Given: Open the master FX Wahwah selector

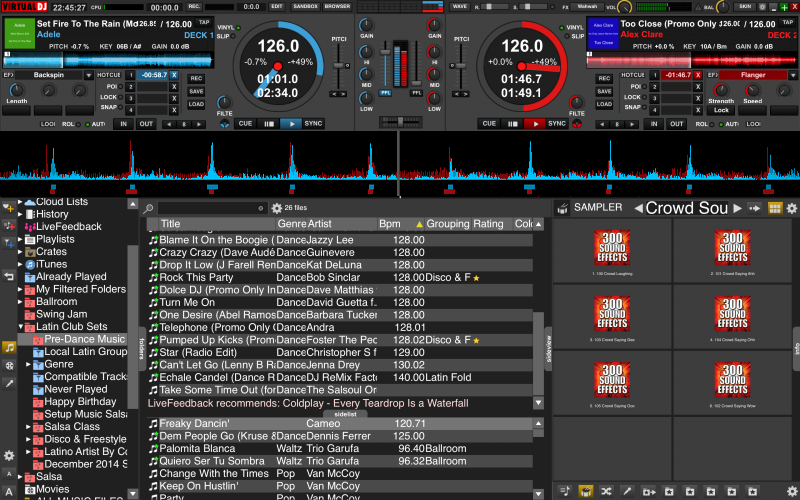Looking at the screenshot, I should pyautogui.click(x=588, y=7).
